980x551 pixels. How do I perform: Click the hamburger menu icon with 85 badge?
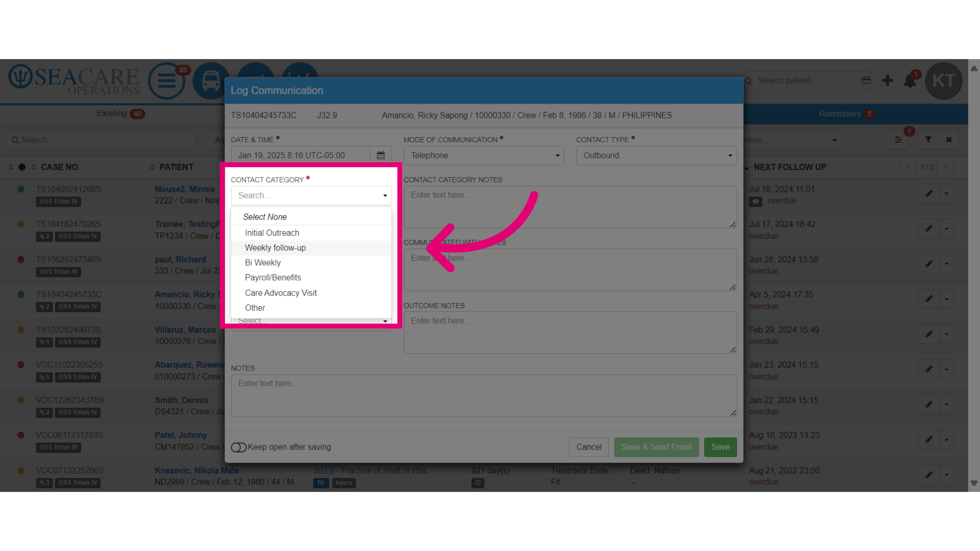click(166, 81)
